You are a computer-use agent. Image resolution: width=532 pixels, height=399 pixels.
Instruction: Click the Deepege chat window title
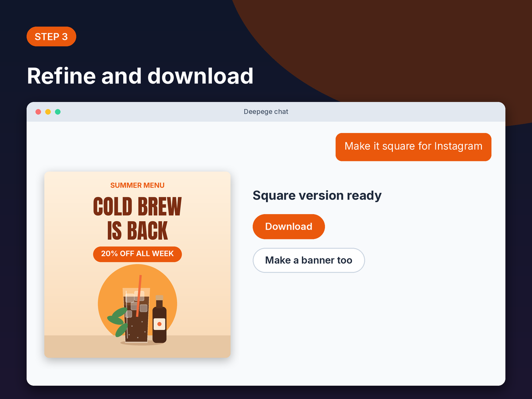tap(266, 112)
